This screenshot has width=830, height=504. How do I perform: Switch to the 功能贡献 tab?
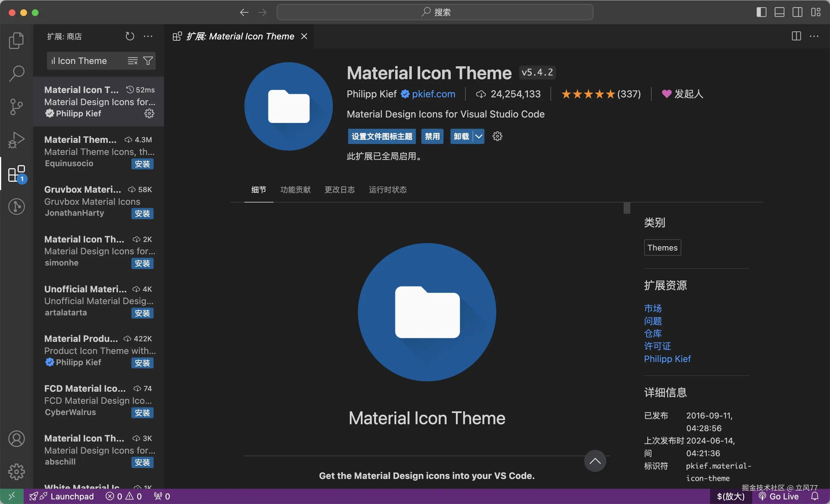pyautogui.click(x=295, y=190)
